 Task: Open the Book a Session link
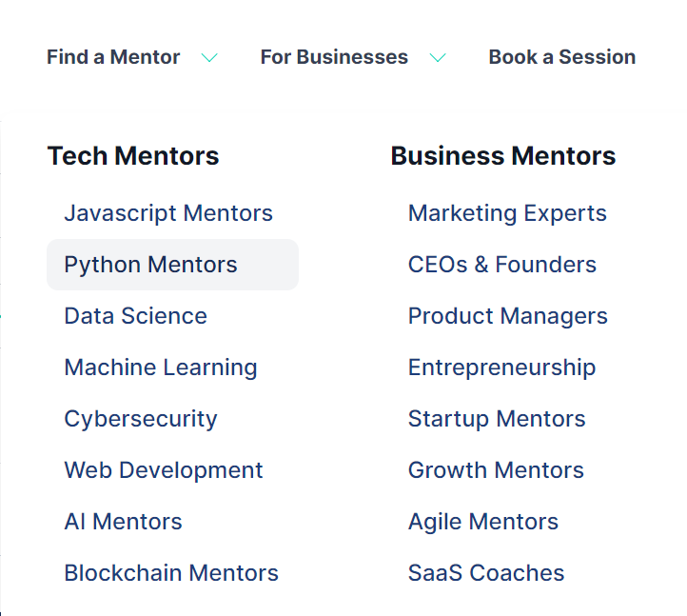pyautogui.click(x=561, y=57)
